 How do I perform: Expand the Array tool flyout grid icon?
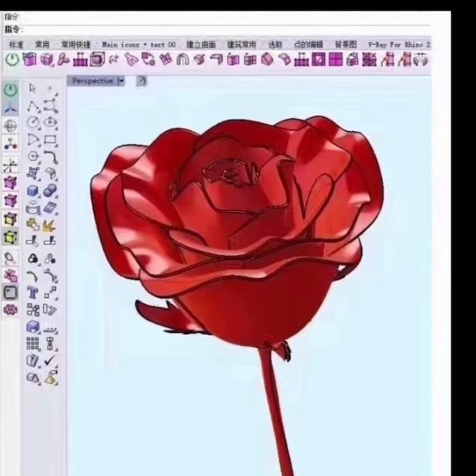[x=33, y=344]
